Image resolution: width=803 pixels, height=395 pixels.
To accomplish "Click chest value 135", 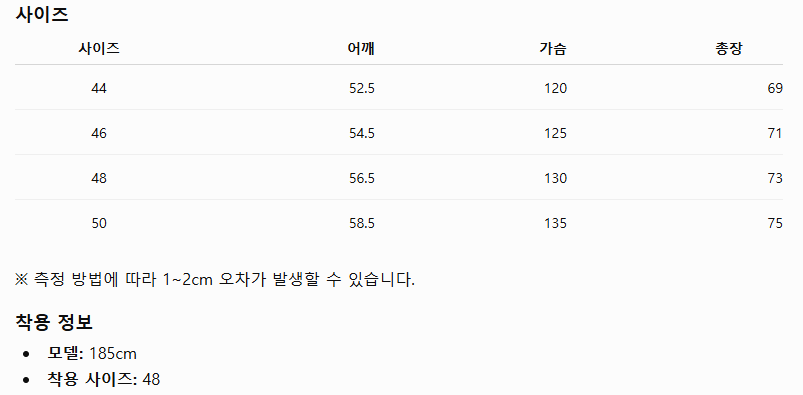I will 556,224.
